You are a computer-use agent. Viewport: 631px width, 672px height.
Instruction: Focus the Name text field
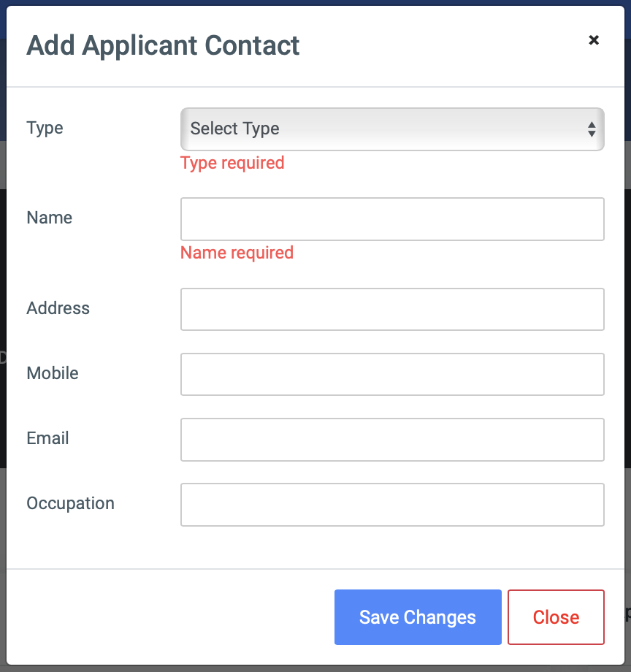pyautogui.click(x=392, y=219)
